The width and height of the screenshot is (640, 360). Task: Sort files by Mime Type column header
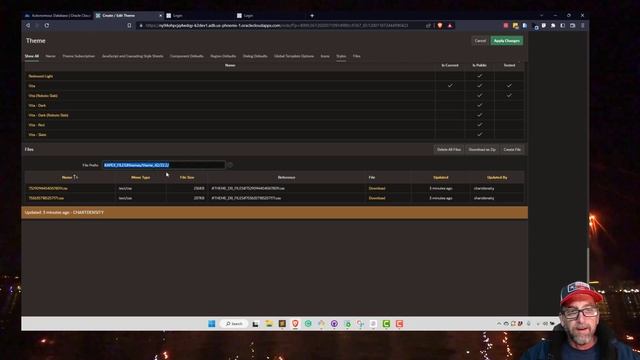(140, 178)
